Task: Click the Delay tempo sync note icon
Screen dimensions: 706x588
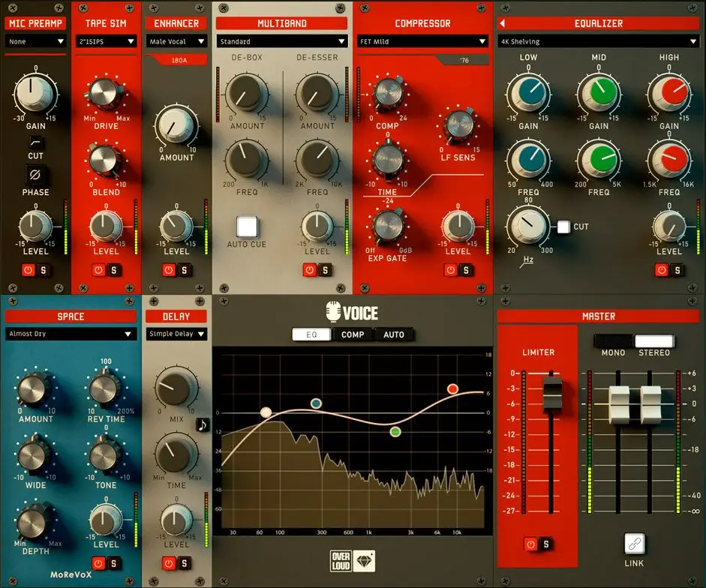Action: point(203,424)
